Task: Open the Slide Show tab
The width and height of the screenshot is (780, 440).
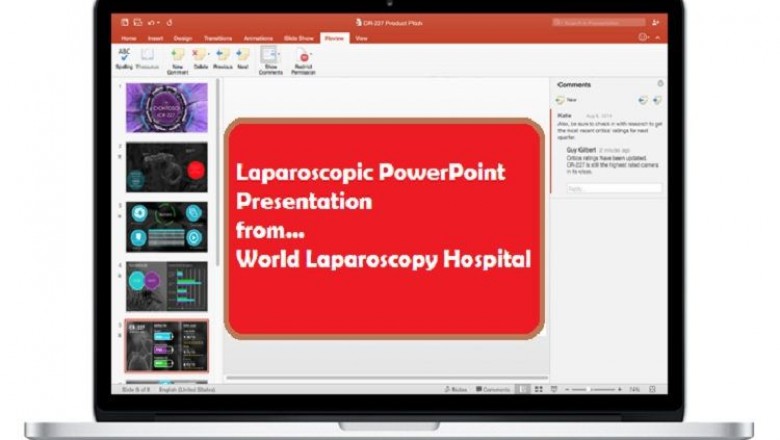Action: (x=299, y=38)
